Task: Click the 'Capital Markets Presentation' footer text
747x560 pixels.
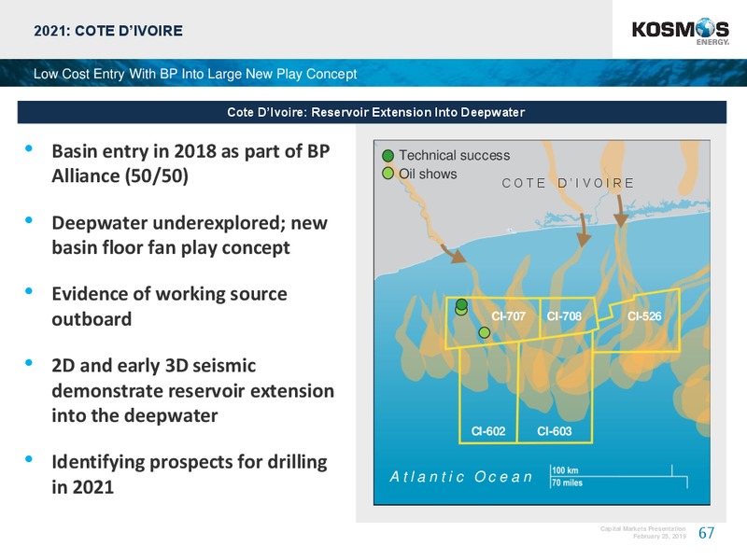Action: point(642,528)
